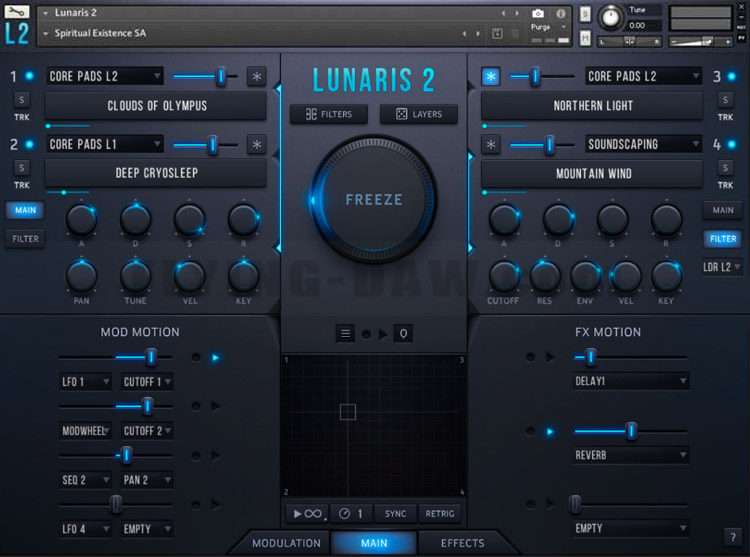Click the infinity loop playback icon
Screen dimensions: 750x557
pos(308,513)
